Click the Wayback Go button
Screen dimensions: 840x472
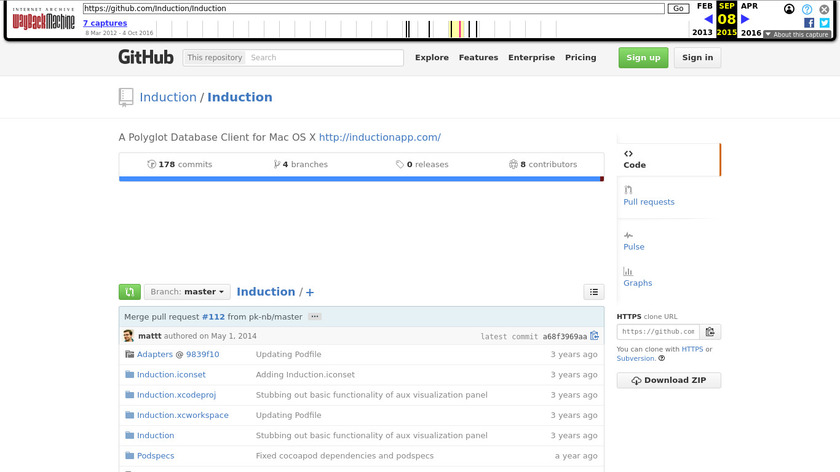678,9
